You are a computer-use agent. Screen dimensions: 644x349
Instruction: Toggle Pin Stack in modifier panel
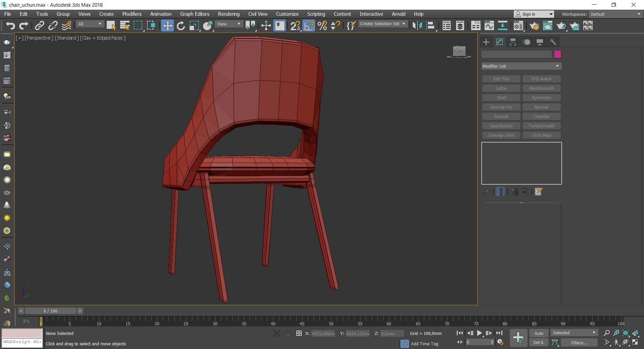[486, 192]
